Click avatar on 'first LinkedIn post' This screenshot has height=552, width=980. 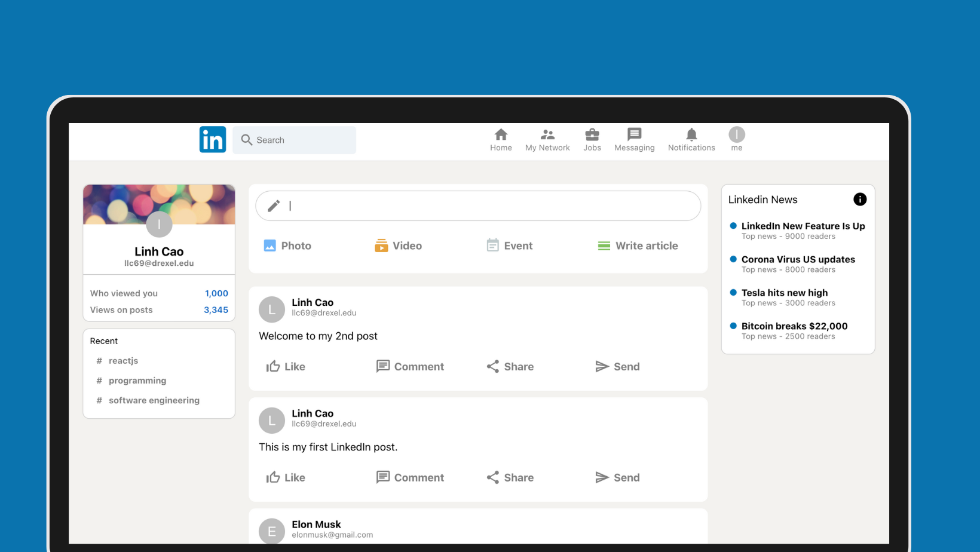click(x=272, y=421)
